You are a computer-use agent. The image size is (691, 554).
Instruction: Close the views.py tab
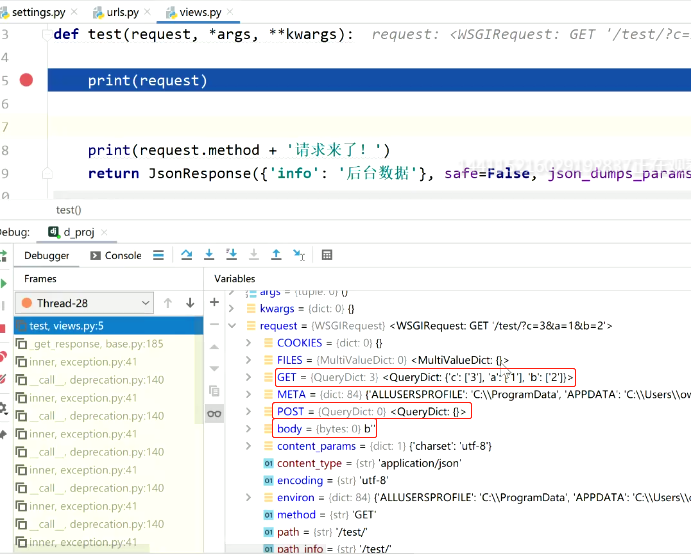[x=230, y=12]
